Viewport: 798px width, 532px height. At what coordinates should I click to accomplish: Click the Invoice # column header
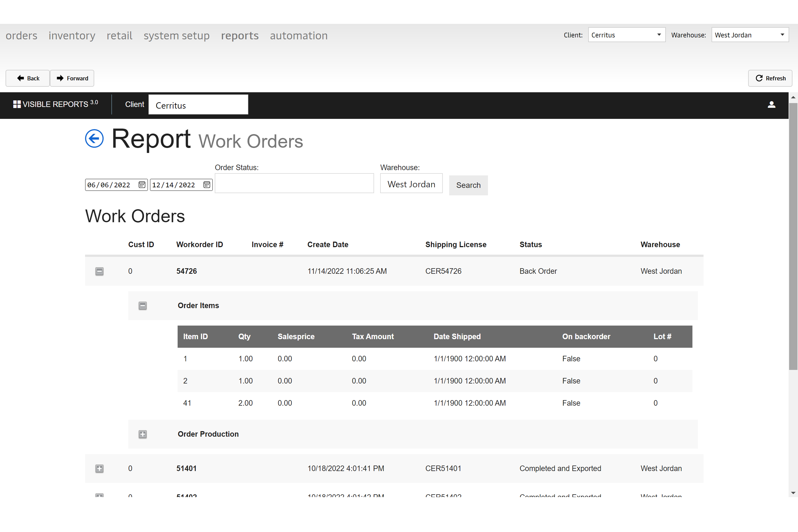pos(267,245)
